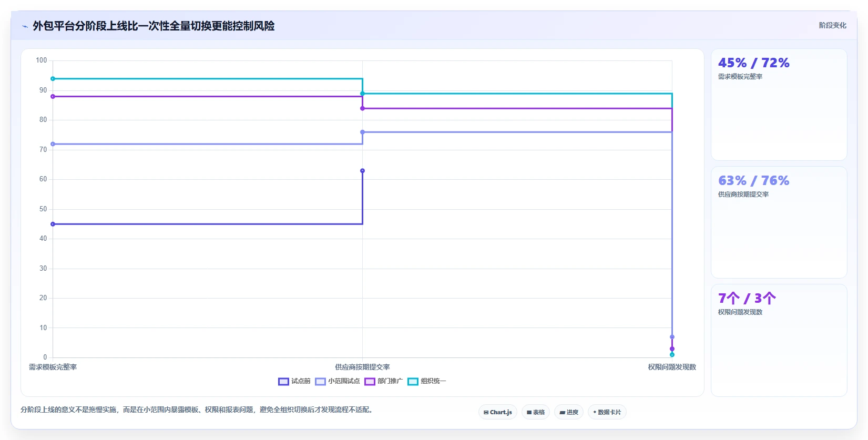Click the 组织统一 data point at 94
868x440 pixels.
(x=53, y=79)
